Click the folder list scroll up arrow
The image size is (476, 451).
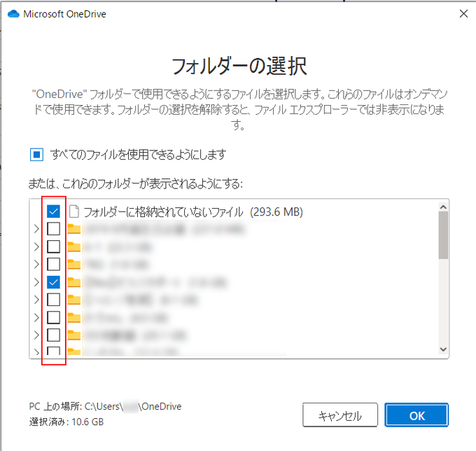point(443,207)
